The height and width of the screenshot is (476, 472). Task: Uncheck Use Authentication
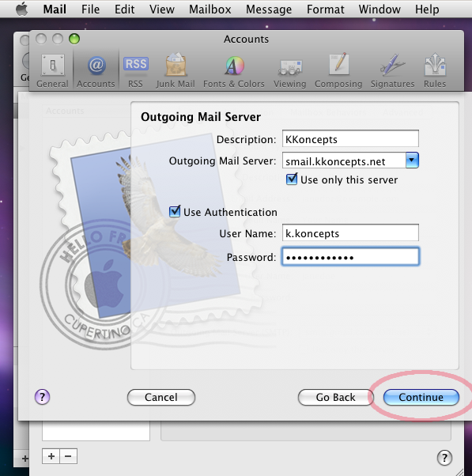coord(175,211)
